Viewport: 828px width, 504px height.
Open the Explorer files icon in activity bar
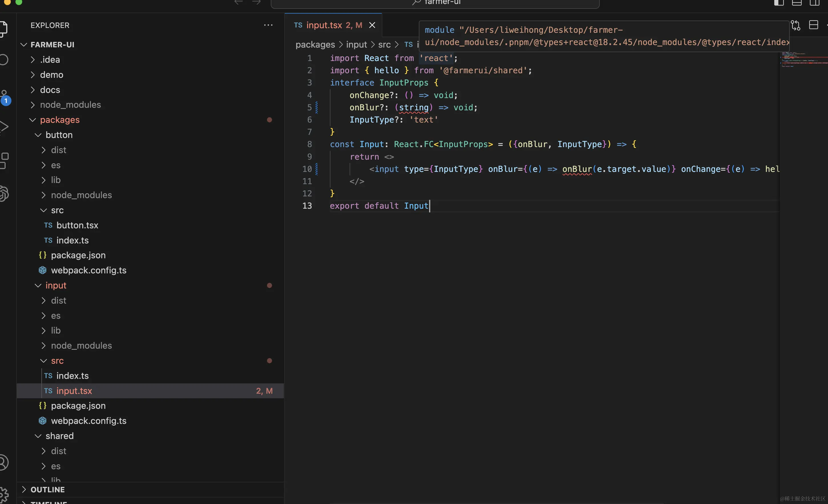tap(3, 29)
